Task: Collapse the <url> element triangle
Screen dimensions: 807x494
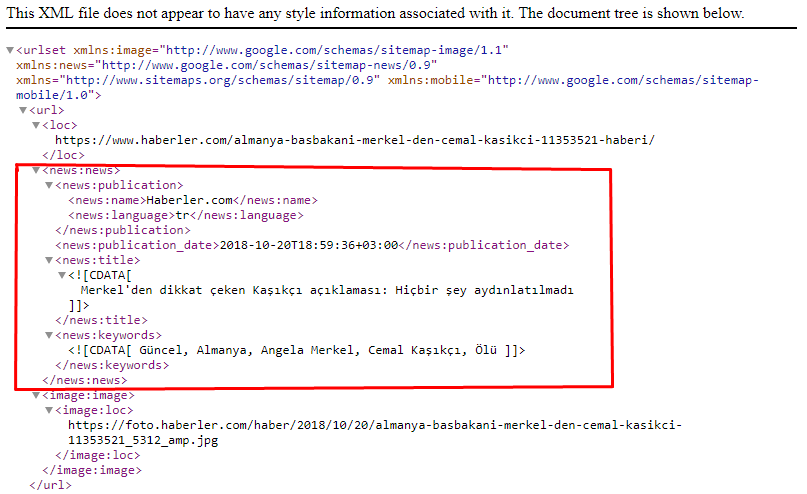Action: click(x=23, y=111)
